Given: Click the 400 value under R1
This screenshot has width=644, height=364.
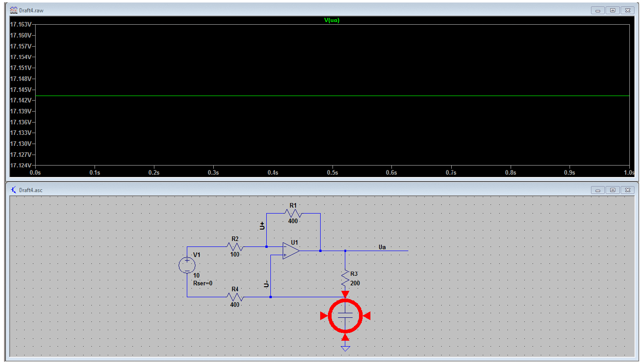Looking at the screenshot, I should [x=293, y=221].
